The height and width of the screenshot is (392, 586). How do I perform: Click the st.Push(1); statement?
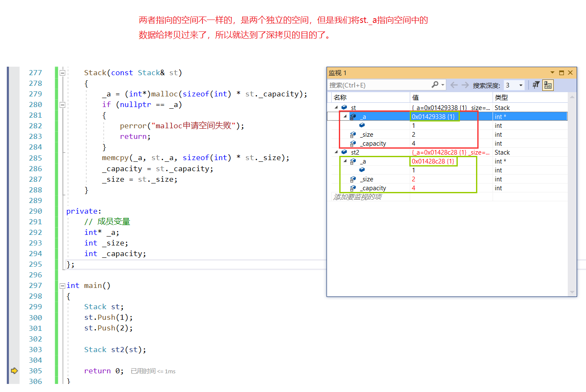tap(108, 317)
